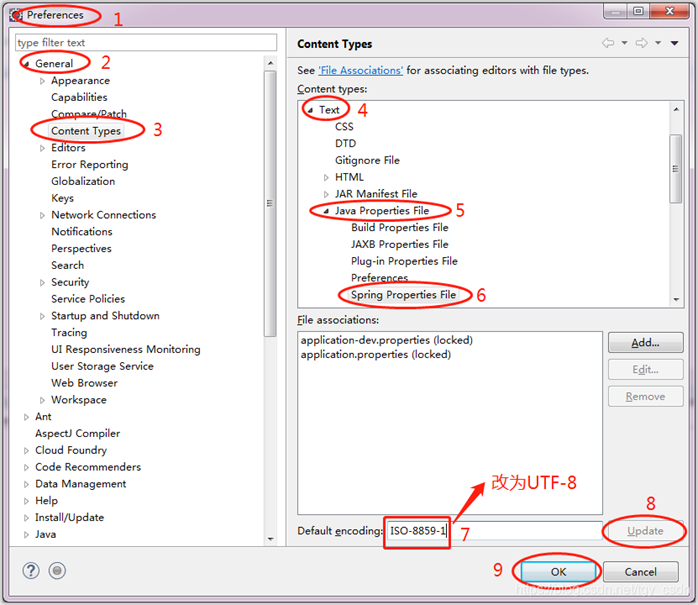Select Capabilities preference page
Viewport: 698px width, 605px height.
coord(79,97)
